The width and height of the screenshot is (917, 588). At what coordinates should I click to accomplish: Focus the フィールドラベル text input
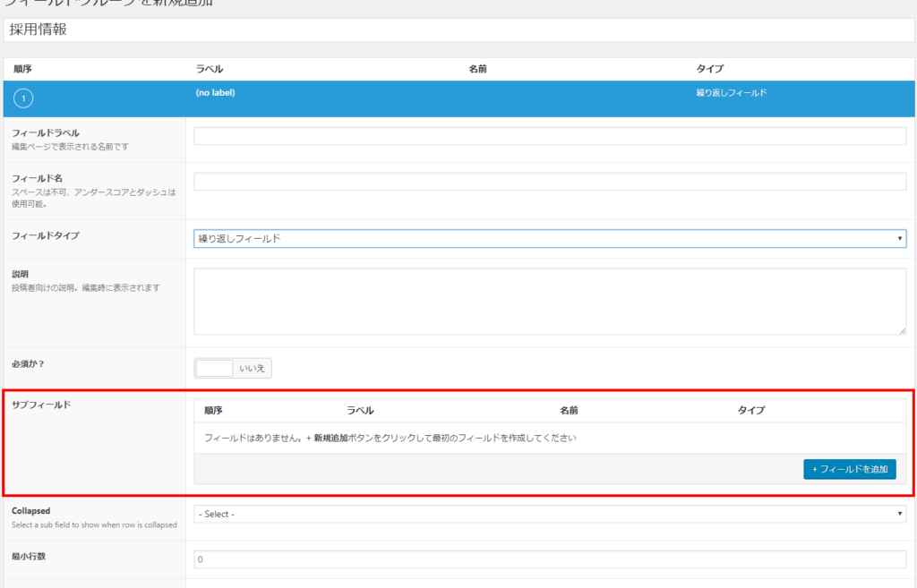(550, 136)
